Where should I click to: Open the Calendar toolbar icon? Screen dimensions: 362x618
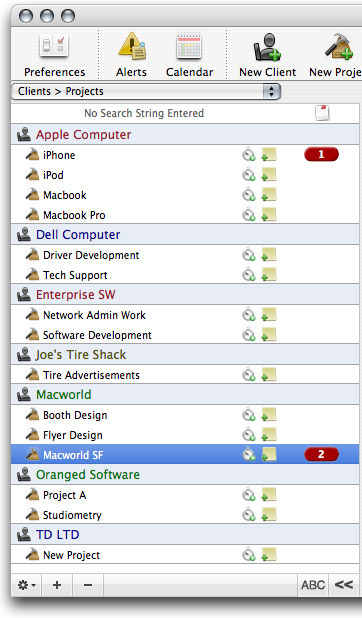(189, 46)
